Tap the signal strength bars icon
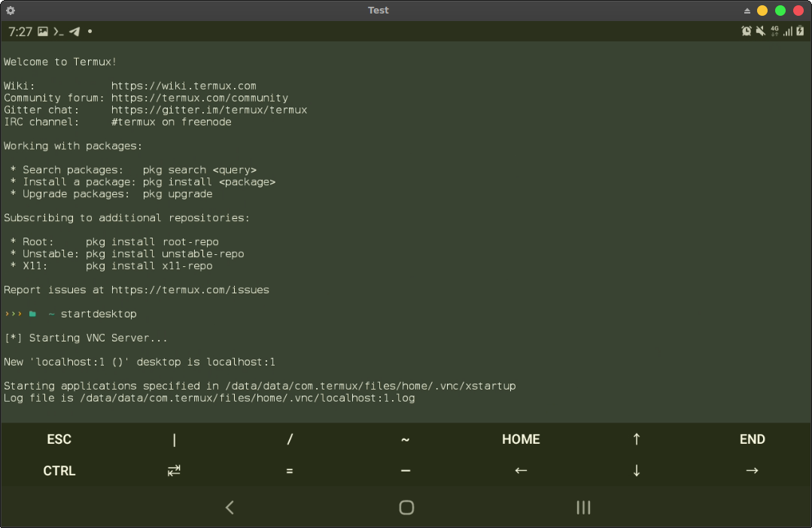 point(787,32)
